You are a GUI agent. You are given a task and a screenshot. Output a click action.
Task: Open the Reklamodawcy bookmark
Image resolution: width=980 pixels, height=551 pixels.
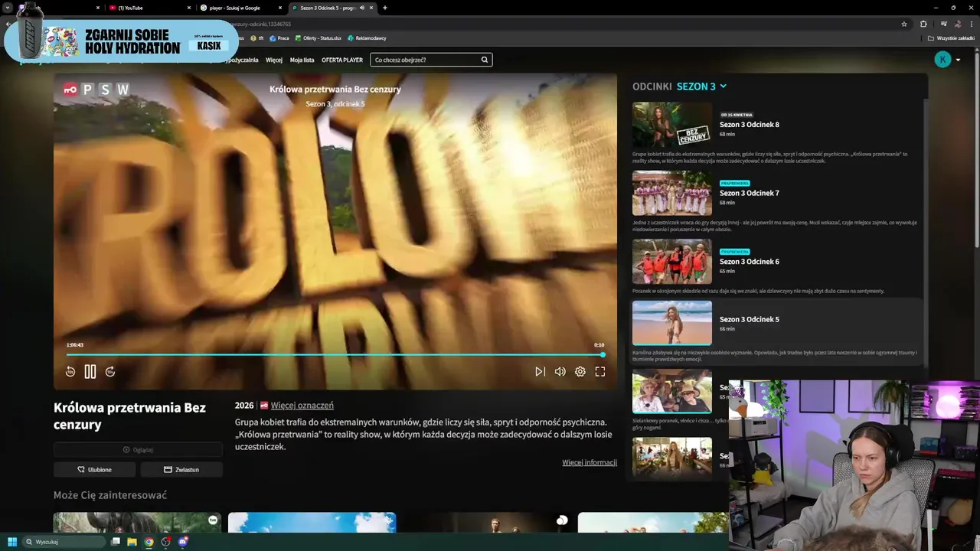pyautogui.click(x=367, y=37)
